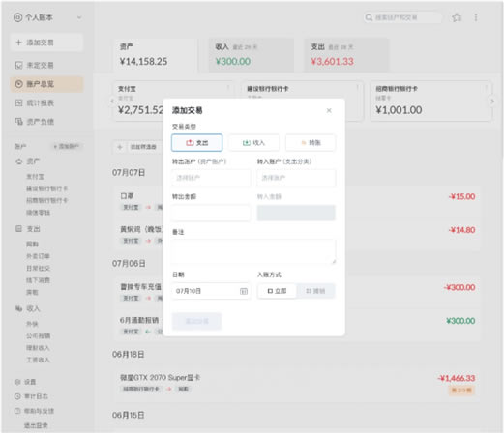Select 转账 transaction type
The height and width of the screenshot is (435, 504).
311,142
